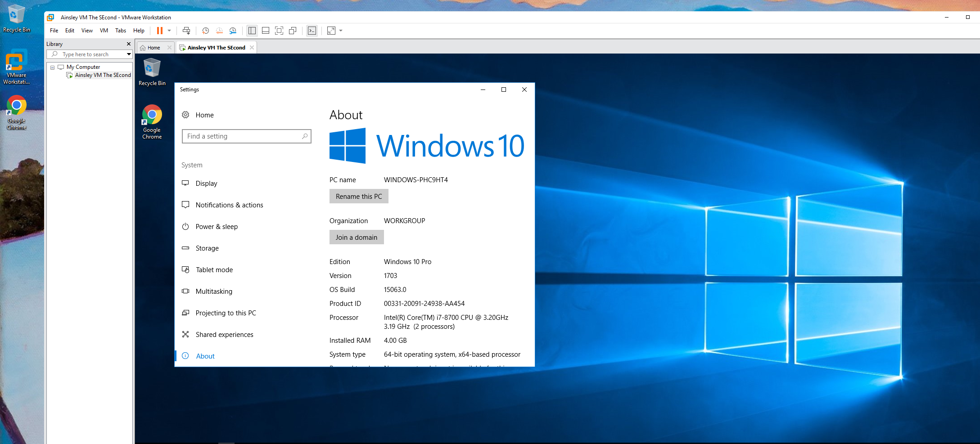Collapse the My Computer tree node

pos(52,67)
